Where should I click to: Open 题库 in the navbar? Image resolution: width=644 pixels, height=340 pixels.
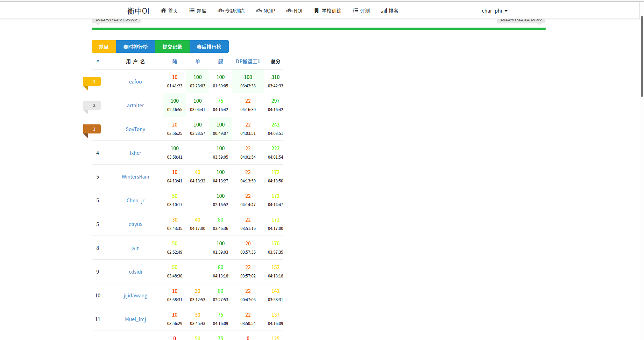pyautogui.click(x=198, y=11)
